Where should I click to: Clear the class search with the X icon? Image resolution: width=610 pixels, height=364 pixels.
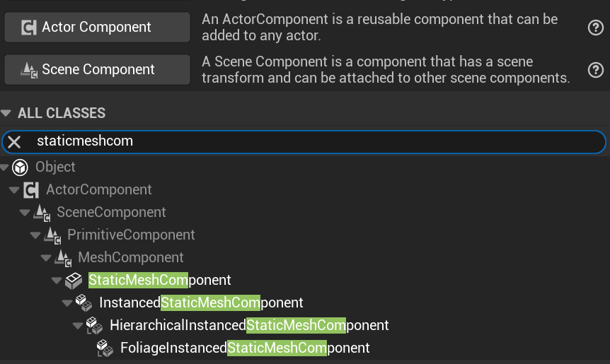(x=14, y=141)
